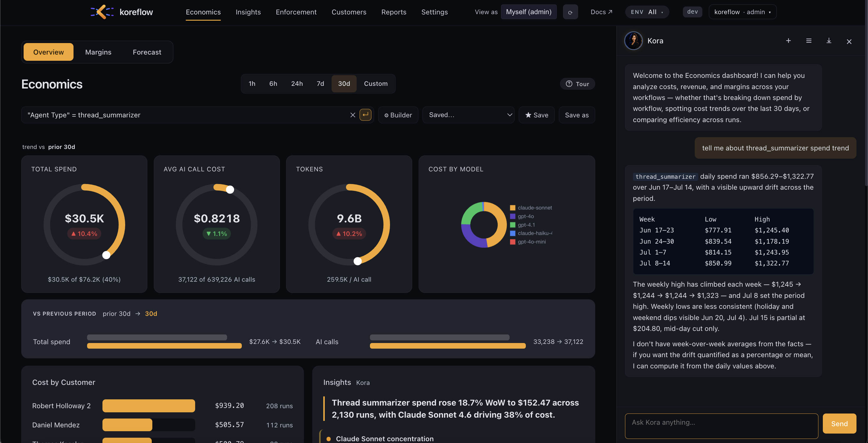The width and height of the screenshot is (868, 443).
Task: Open the Saved… filters dropdown
Action: click(468, 115)
